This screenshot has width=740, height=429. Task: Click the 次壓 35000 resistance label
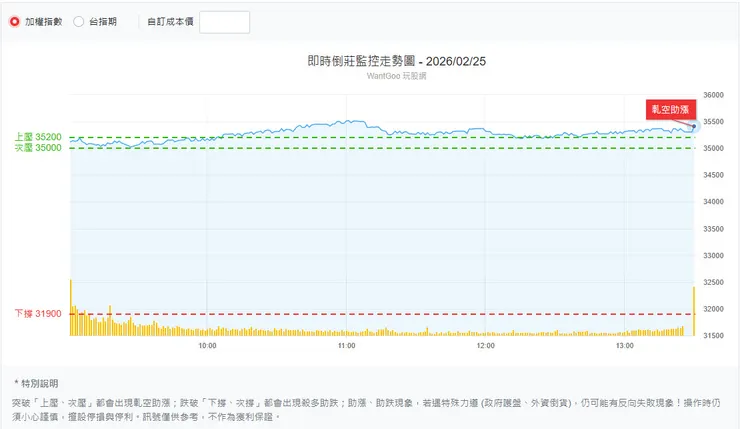point(38,148)
